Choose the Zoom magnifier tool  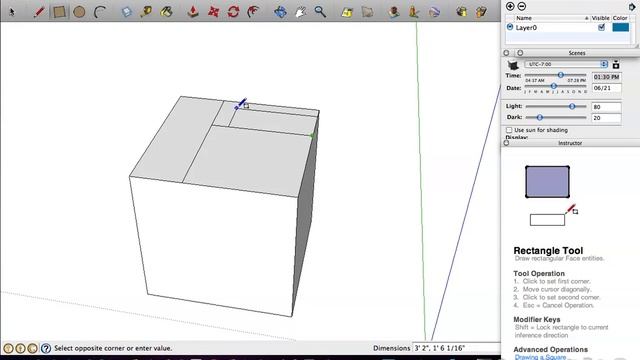pyautogui.click(x=320, y=11)
